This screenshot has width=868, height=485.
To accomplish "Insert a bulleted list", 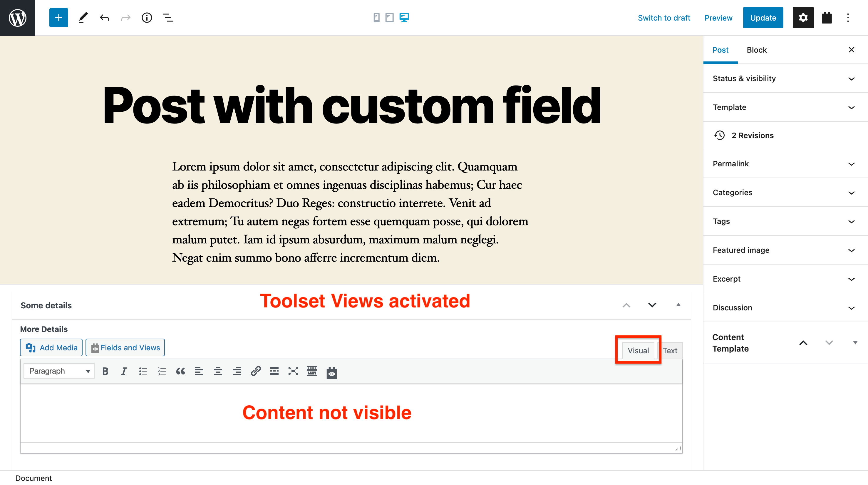I will (143, 372).
